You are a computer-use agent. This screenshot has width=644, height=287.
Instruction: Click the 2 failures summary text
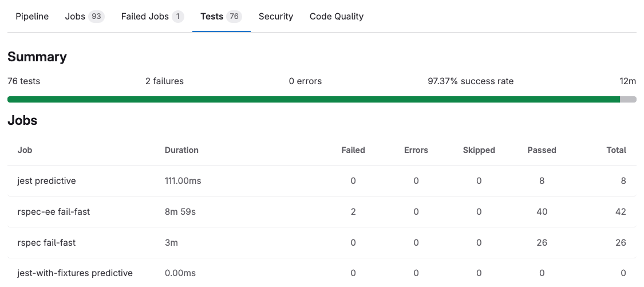pos(164,81)
